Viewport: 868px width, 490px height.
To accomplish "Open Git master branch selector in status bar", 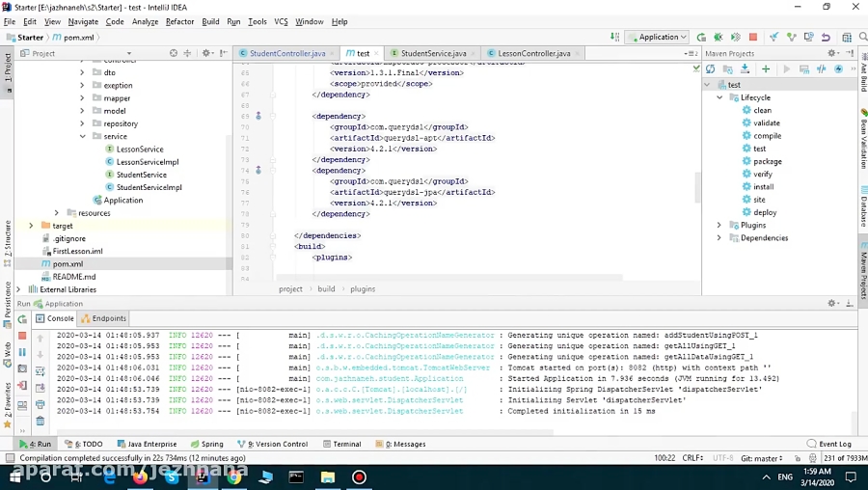I will (x=762, y=458).
